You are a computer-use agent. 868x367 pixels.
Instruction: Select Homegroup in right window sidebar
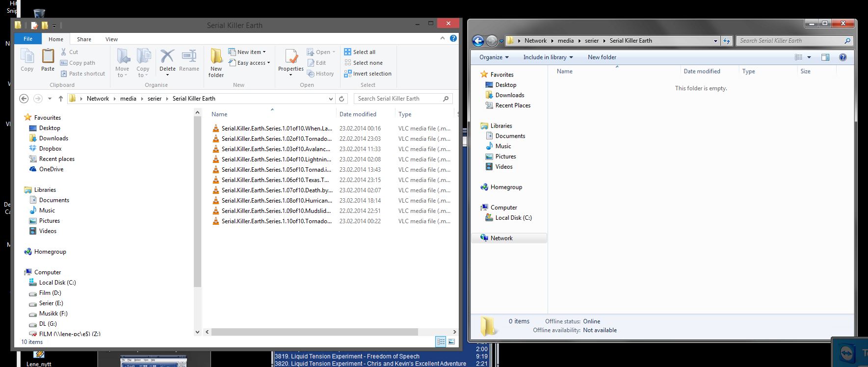pos(506,187)
